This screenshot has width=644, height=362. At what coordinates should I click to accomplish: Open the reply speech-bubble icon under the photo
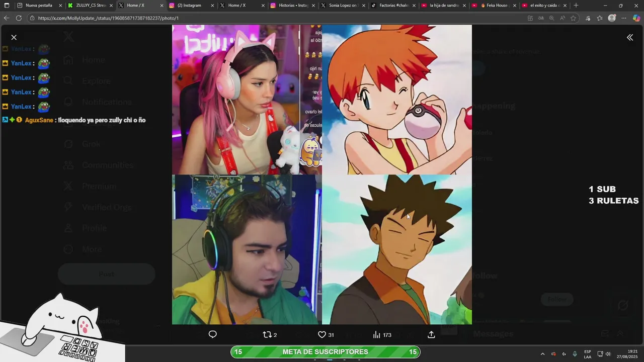pyautogui.click(x=213, y=334)
